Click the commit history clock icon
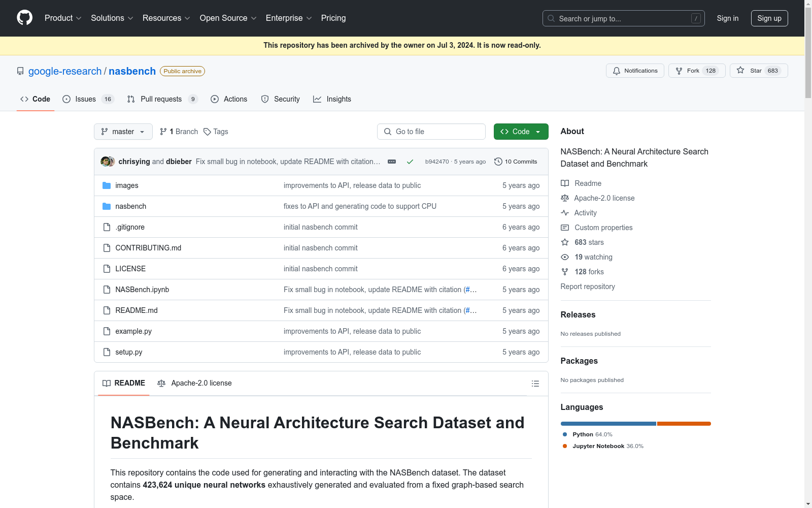 tap(498, 162)
